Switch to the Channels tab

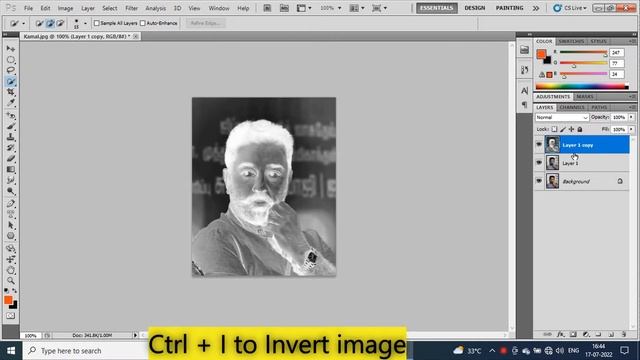[572, 107]
